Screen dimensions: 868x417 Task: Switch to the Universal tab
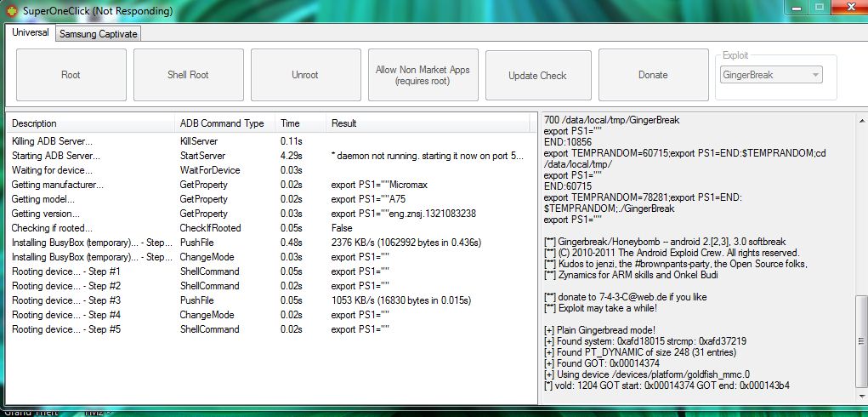click(31, 32)
